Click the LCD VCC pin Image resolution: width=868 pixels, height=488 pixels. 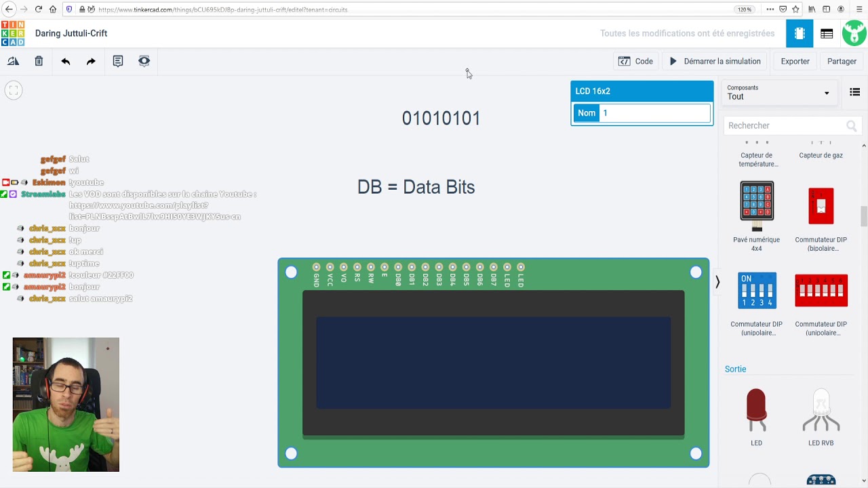pos(330,267)
